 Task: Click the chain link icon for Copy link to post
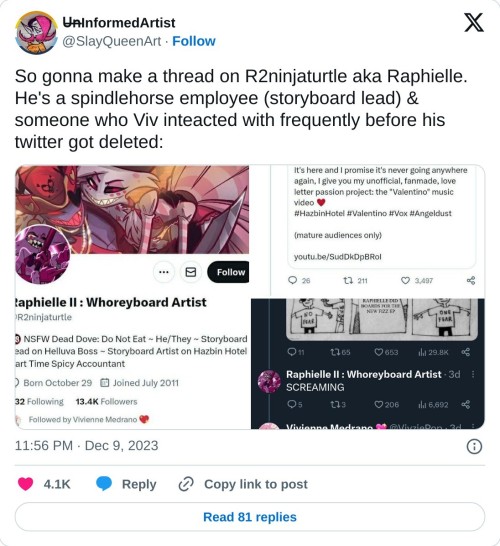coord(186,484)
